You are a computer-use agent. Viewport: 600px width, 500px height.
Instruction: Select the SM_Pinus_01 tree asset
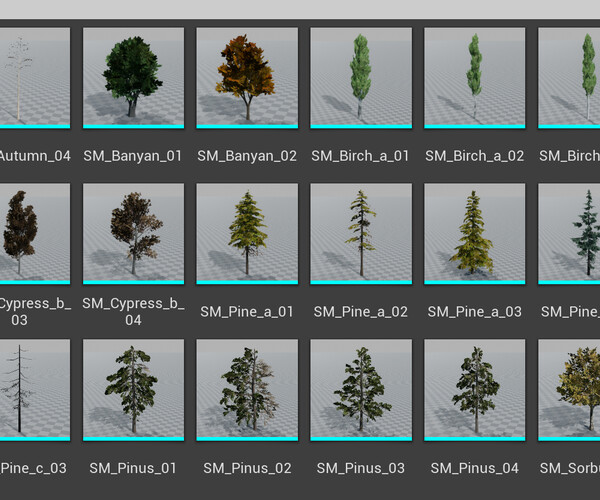[x=133, y=390]
